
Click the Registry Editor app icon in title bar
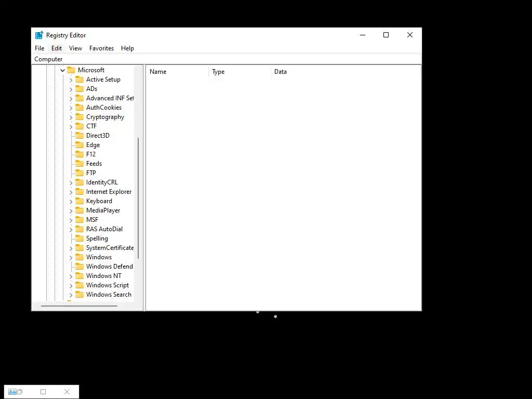point(39,35)
